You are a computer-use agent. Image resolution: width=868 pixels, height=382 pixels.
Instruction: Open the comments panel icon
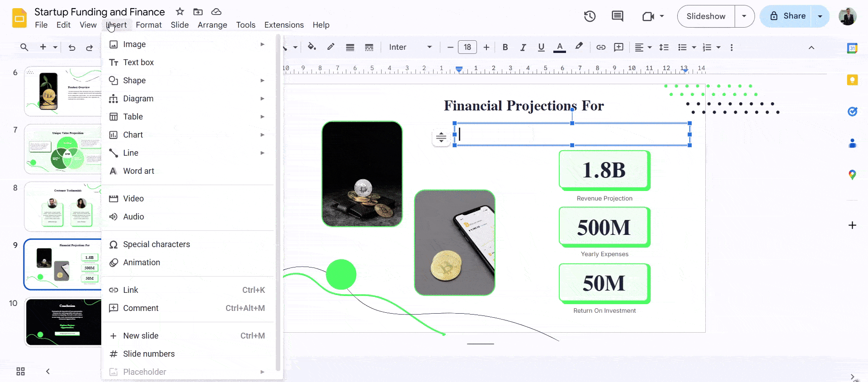617,16
